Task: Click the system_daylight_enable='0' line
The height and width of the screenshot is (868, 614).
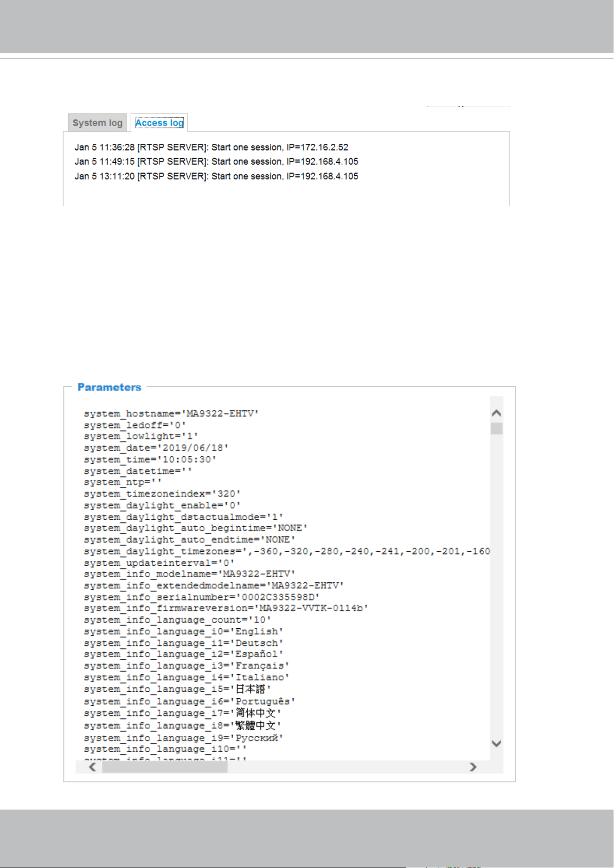Action: point(162,505)
